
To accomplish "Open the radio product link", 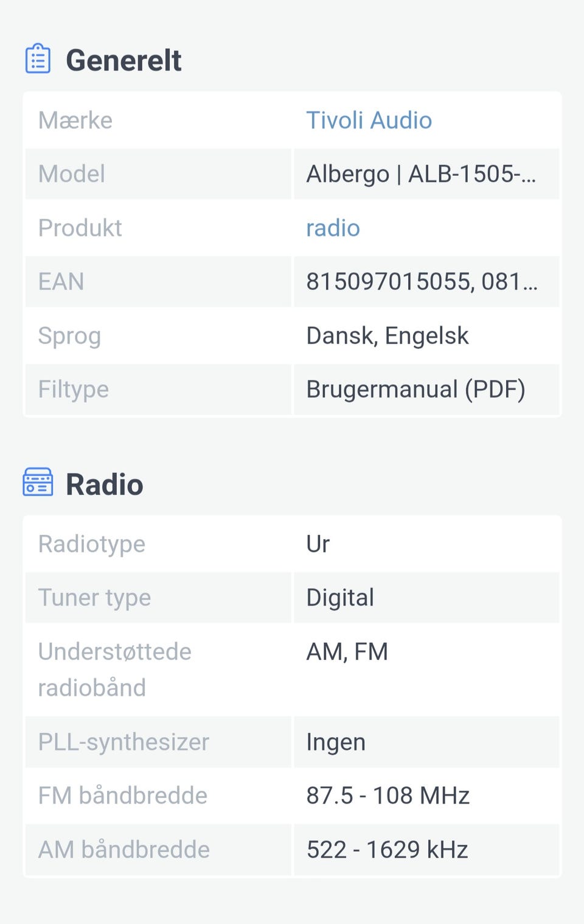I will pos(333,228).
